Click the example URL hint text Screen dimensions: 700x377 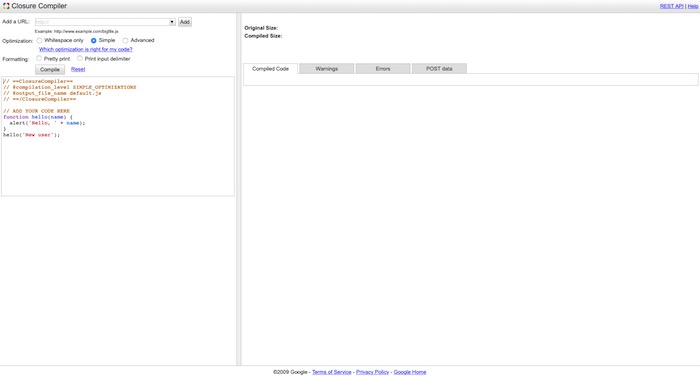point(77,32)
